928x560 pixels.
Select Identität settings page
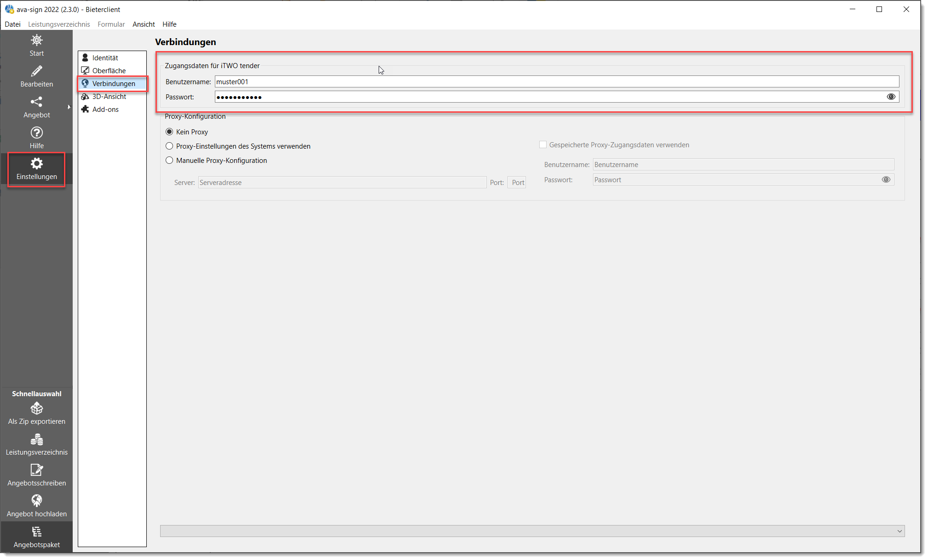[x=112, y=58]
